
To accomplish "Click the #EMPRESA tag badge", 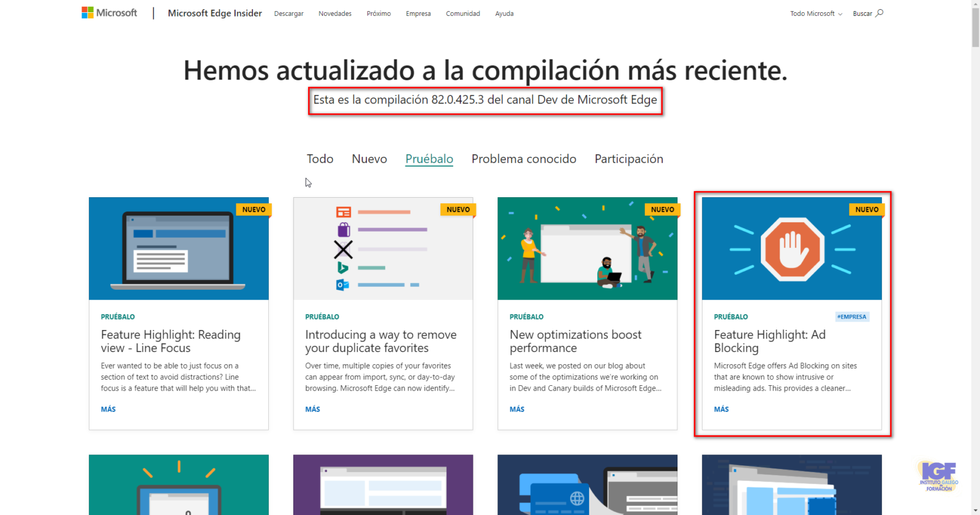I will click(852, 317).
